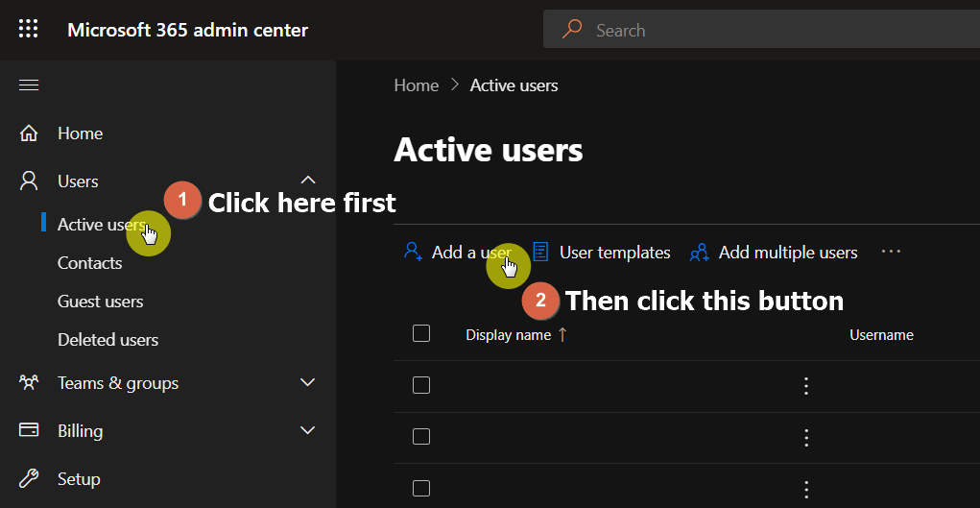Tick the select-all checkbox in the header row
Viewport: 980px width, 508px height.
click(421, 333)
